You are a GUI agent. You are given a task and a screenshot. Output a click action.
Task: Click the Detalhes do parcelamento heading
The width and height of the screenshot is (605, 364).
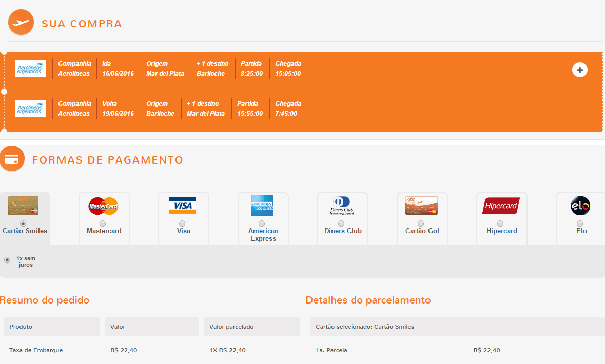click(368, 300)
